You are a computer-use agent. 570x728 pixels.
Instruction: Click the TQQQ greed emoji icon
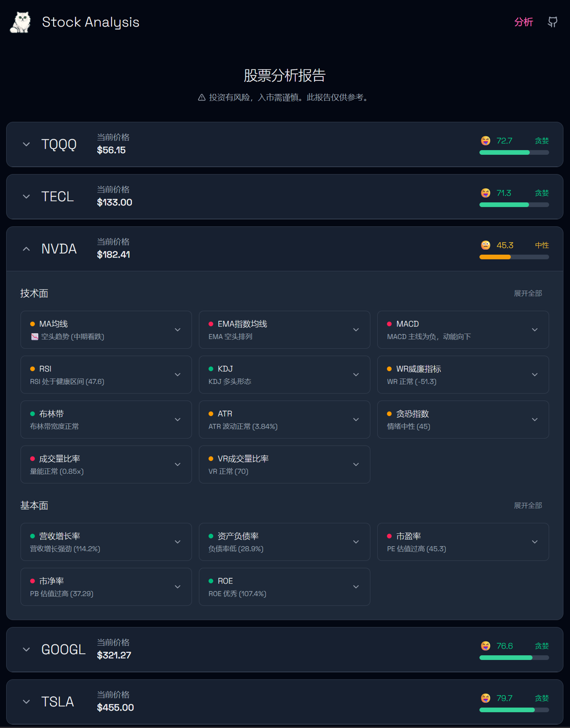[x=485, y=141]
